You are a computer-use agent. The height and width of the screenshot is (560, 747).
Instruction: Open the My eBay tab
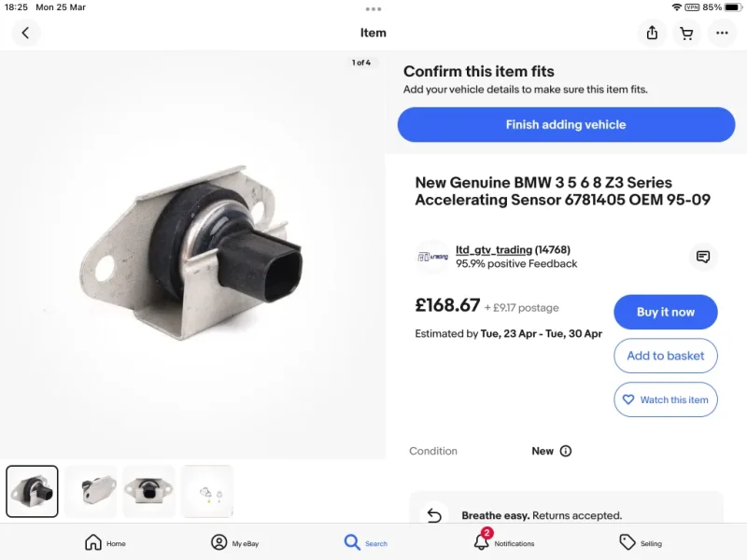click(235, 543)
